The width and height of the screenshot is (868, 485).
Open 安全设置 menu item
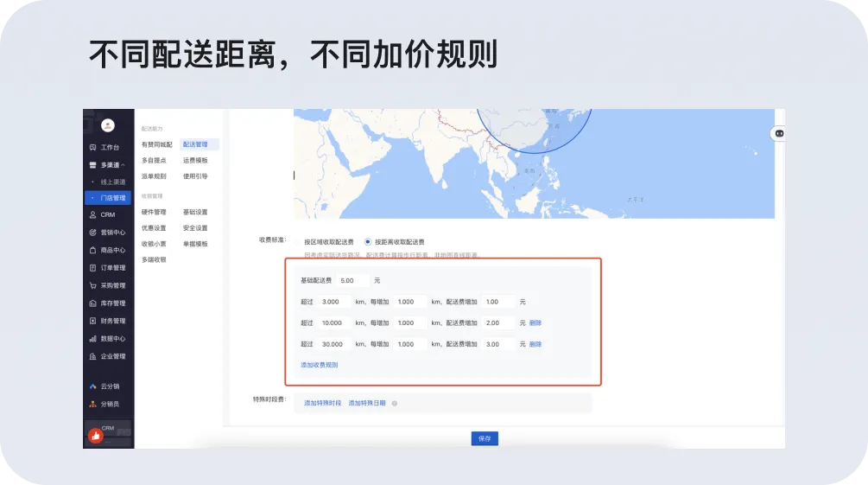pyautogui.click(x=195, y=228)
